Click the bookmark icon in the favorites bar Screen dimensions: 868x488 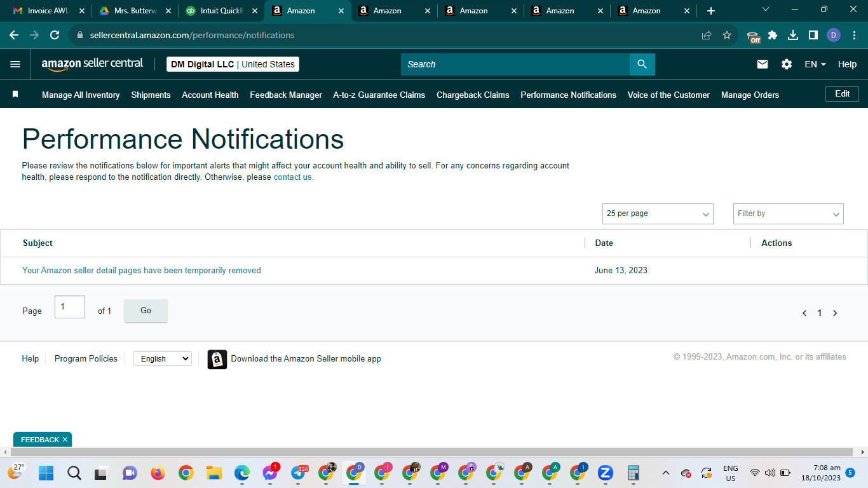15,94
